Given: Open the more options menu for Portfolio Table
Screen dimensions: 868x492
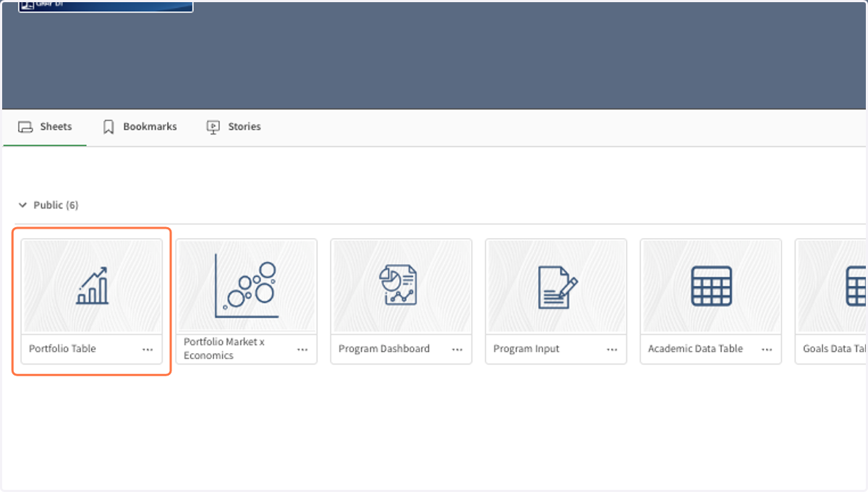Looking at the screenshot, I should (148, 349).
